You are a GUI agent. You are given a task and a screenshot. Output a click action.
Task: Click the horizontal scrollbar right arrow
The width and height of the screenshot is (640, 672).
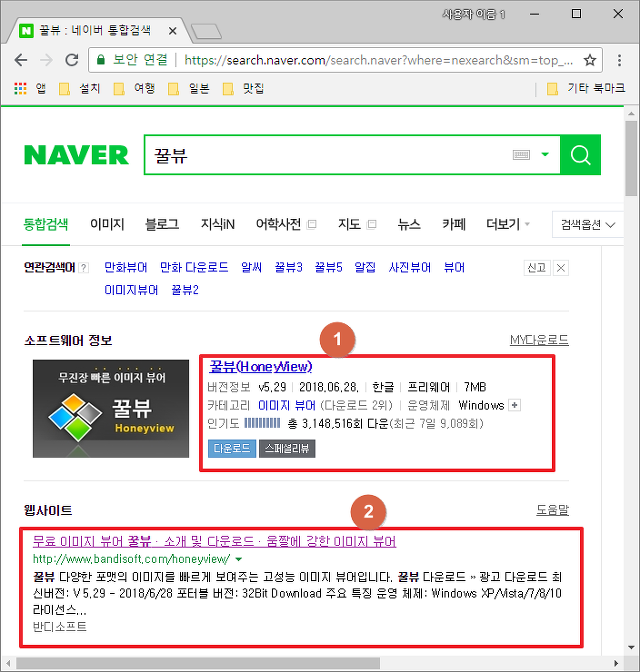616,663
